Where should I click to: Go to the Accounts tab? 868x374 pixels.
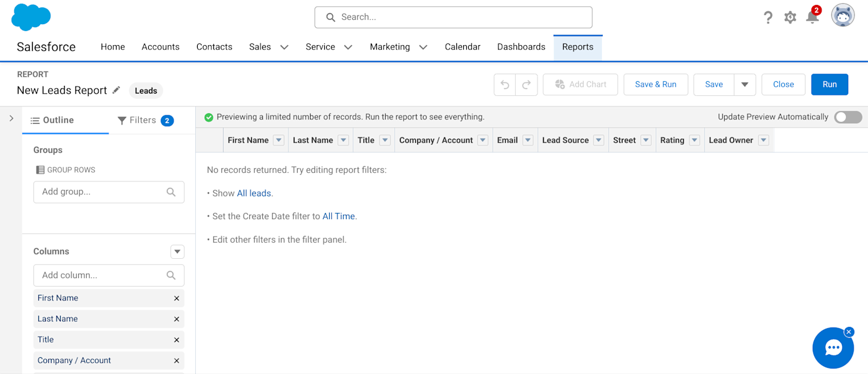161,47
